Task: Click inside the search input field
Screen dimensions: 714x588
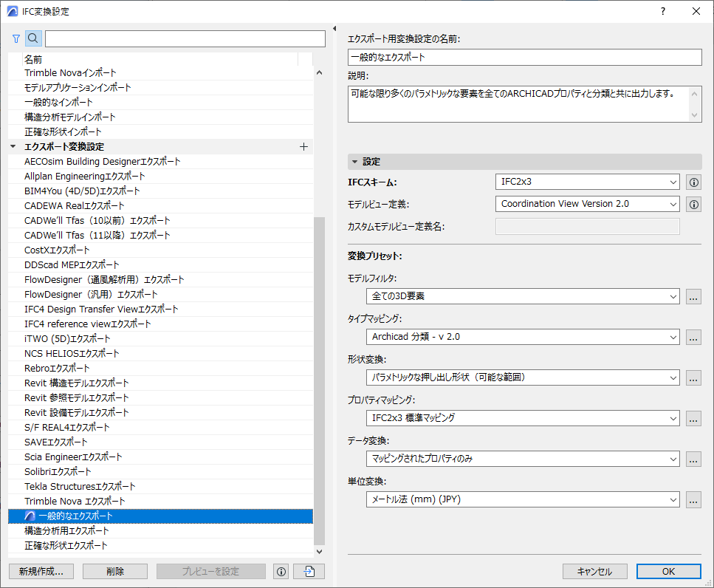Action: pyautogui.click(x=185, y=38)
